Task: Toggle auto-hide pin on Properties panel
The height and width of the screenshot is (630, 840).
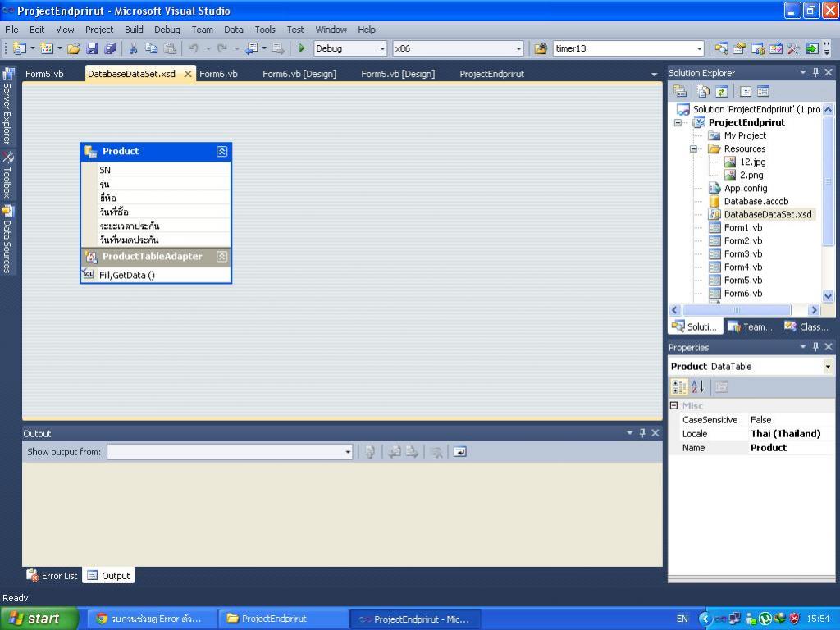Action: coord(815,347)
